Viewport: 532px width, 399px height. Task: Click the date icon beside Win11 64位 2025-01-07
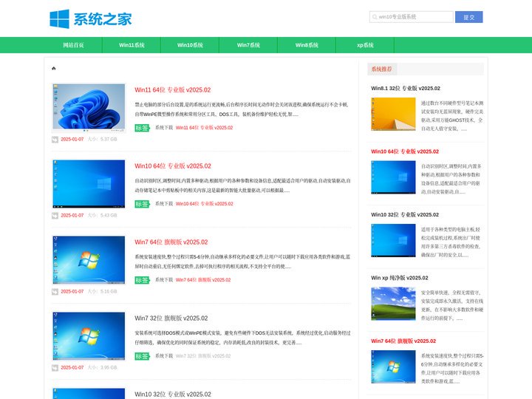(x=55, y=140)
